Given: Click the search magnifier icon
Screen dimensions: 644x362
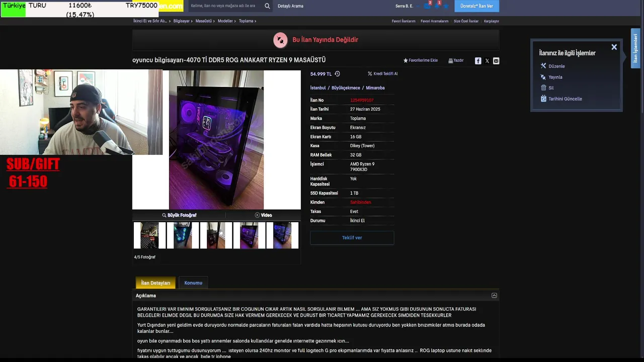Looking at the screenshot, I should pyautogui.click(x=267, y=6).
